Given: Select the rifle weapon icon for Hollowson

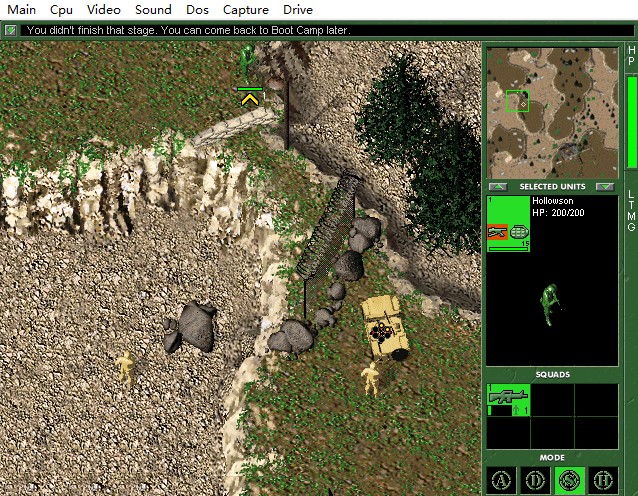Looking at the screenshot, I should (x=497, y=232).
